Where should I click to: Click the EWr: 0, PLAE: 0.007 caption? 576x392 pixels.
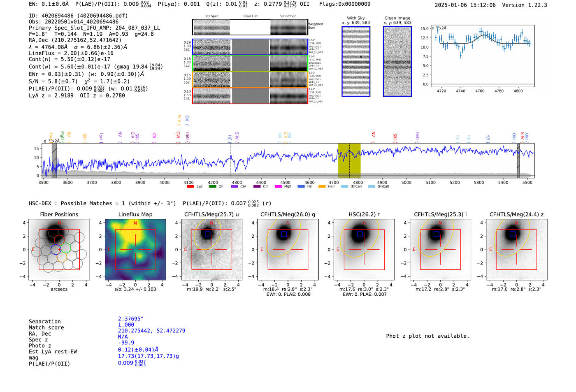[x=364, y=294]
